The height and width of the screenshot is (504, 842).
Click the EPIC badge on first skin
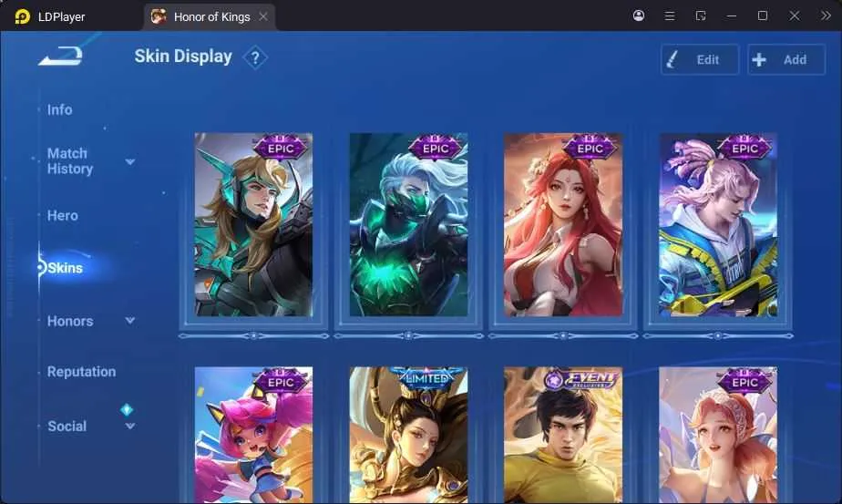pyautogui.click(x=281, y=148)
